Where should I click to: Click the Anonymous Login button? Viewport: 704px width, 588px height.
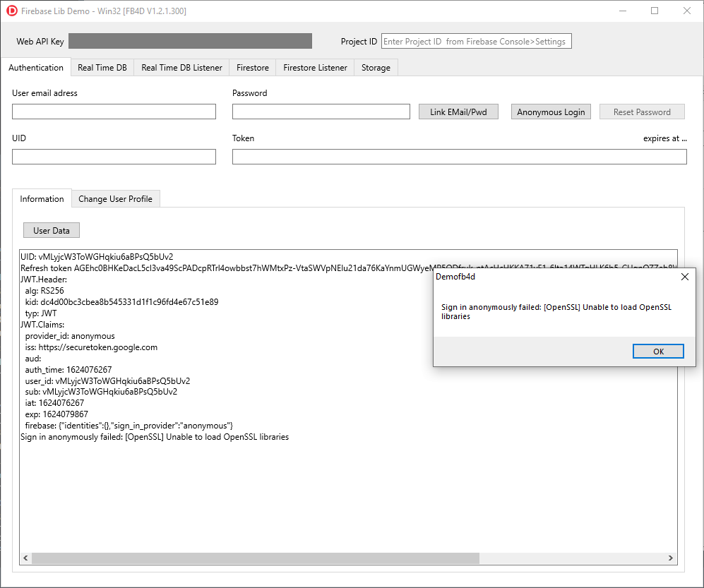coord(551,112)
